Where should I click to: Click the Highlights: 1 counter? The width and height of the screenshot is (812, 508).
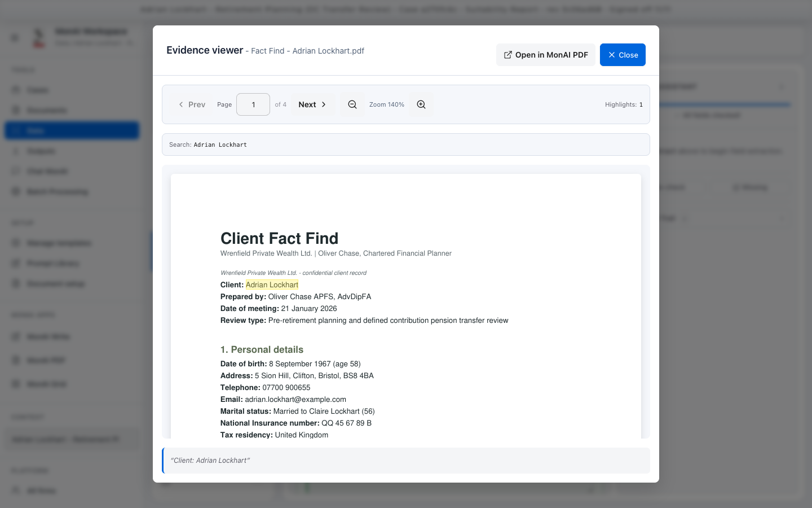pyautogui.click(x=624, y=104)
